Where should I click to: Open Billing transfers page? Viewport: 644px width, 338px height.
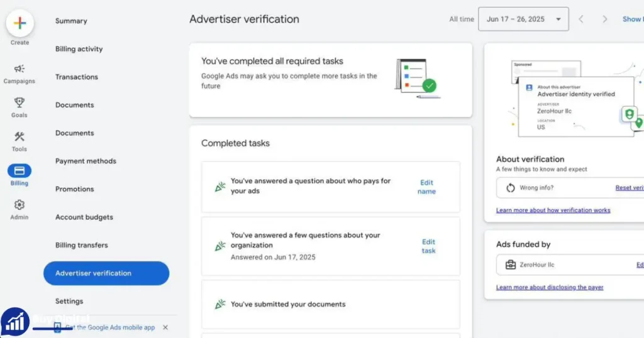(81, 245)
